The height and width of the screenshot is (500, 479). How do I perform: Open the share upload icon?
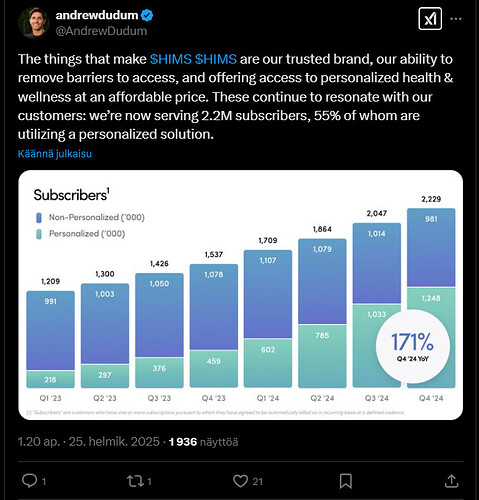point(451,481)
